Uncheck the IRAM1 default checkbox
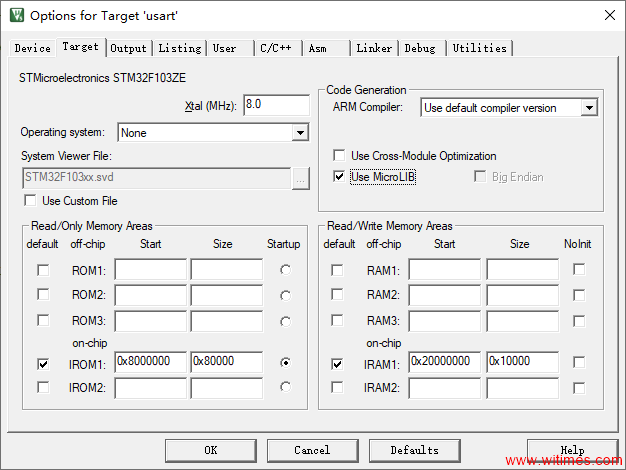 click(337, 364)
